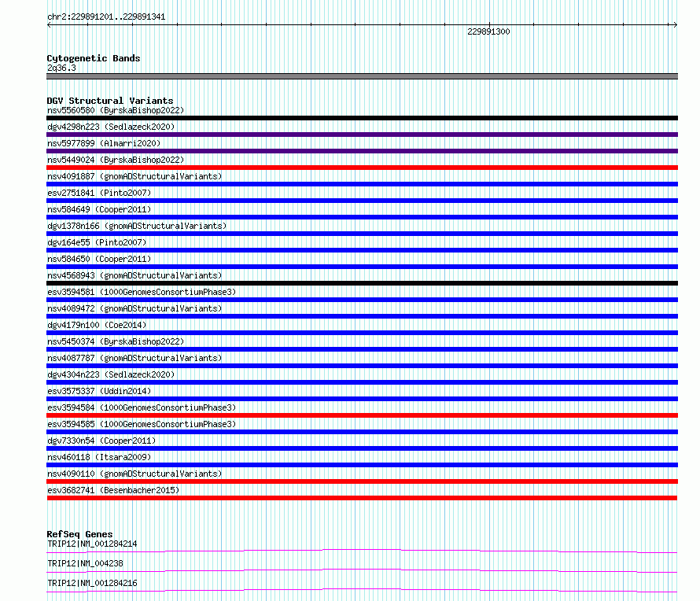Open transcript TRIP12|NM_001284214
The width and height of the screenshot is (700, 601).
pos(92,544)
